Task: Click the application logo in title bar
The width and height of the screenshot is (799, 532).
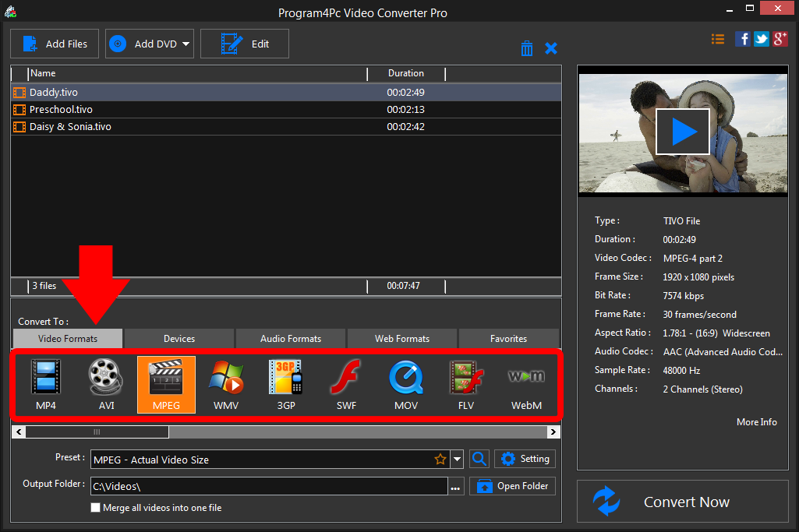Action: pos(10,12)
